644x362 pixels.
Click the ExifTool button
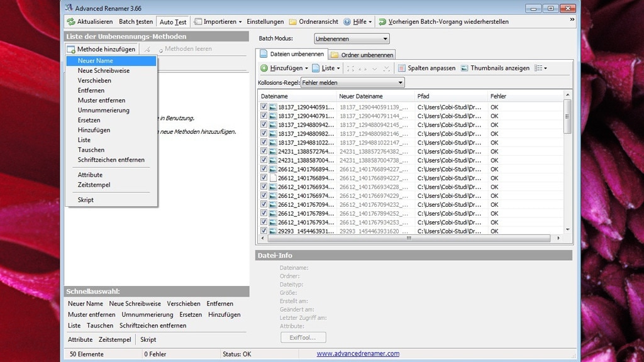[x=303, y=337]
